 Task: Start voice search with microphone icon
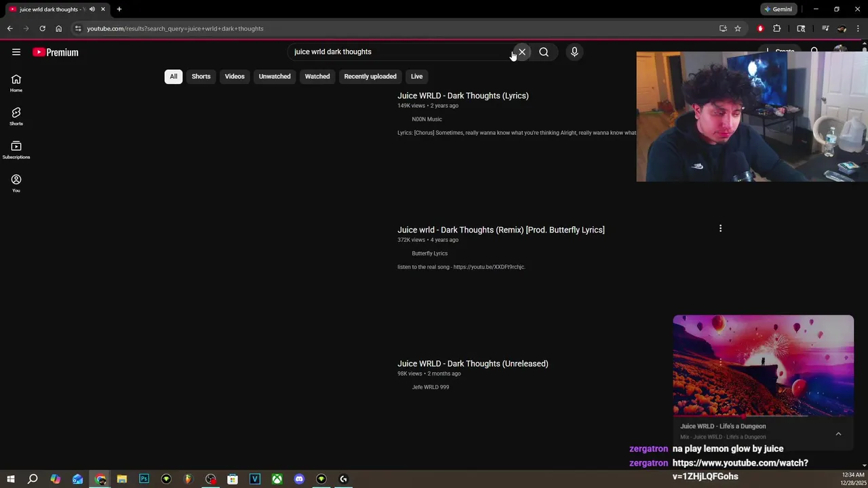click(x=574, y=52)
